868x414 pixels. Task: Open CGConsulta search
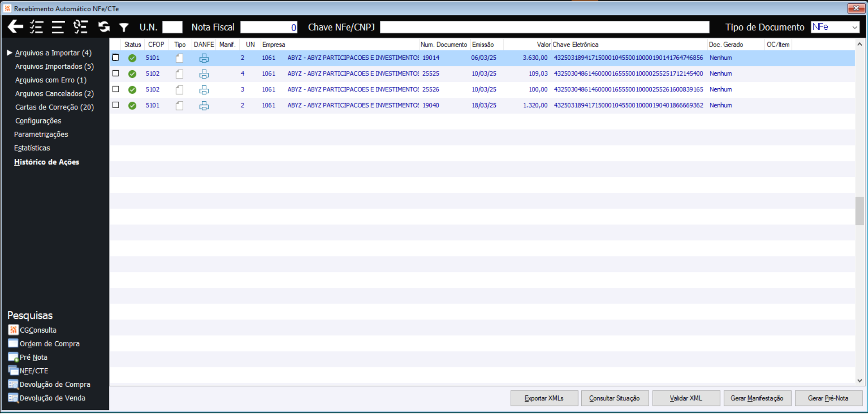pos(33,330)
